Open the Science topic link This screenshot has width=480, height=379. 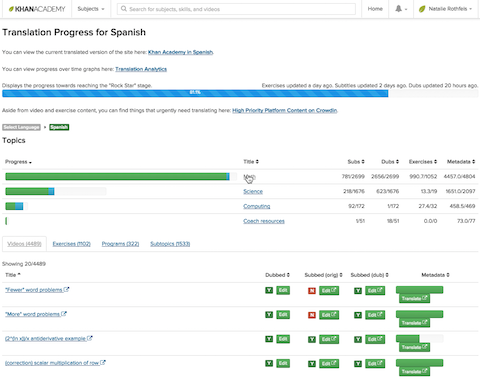click(253, 192)
